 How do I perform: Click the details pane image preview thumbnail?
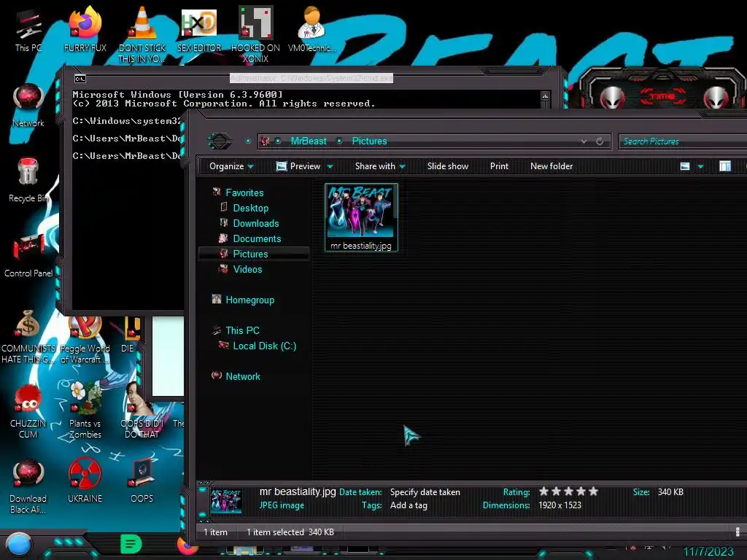226,500
